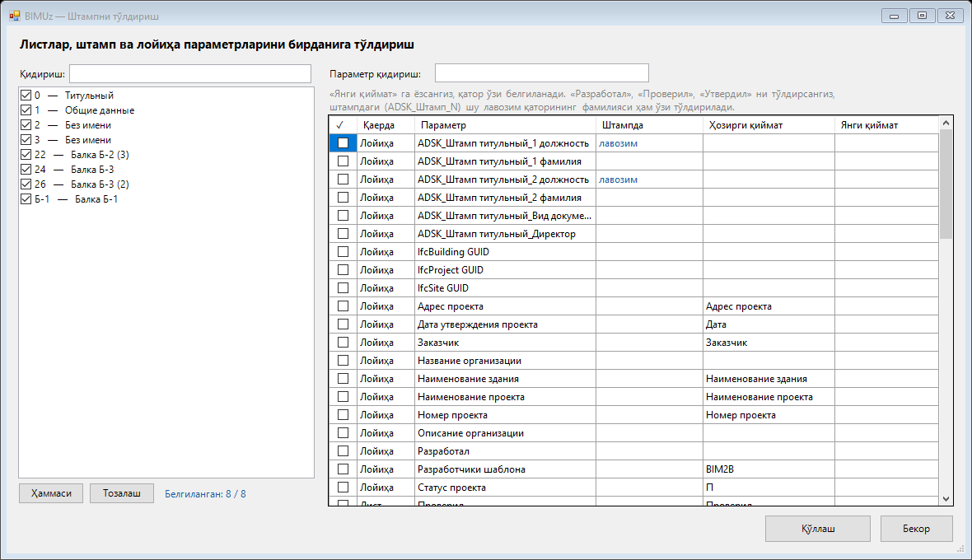Focus the Қидириш sheet search field
This screenshot has height=560, width=972.
tap(190, 74)
